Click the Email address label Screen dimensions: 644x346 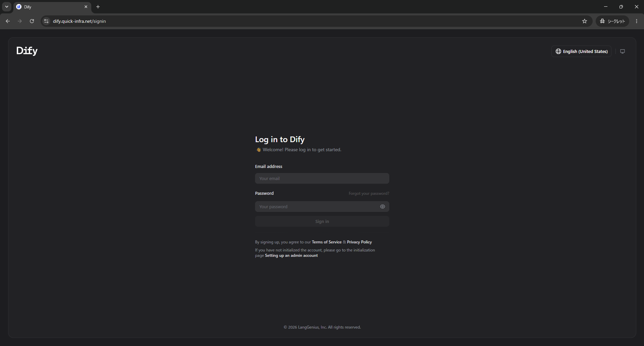[x=268, y=166]
